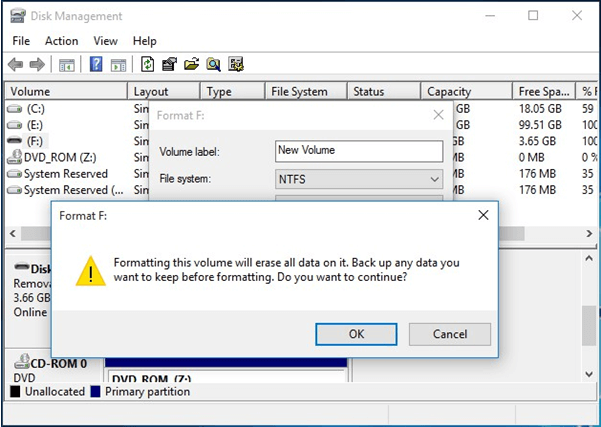Viewport: 601px width, 427px height.
Task: Click the Disk Management app icon in title bar
Action: (18, 16)
